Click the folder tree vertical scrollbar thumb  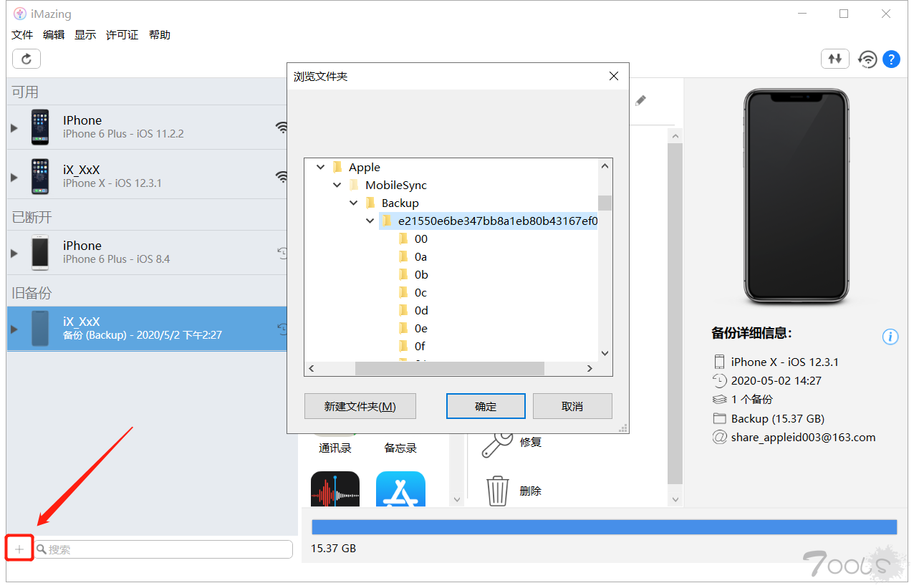pos(605,203)
